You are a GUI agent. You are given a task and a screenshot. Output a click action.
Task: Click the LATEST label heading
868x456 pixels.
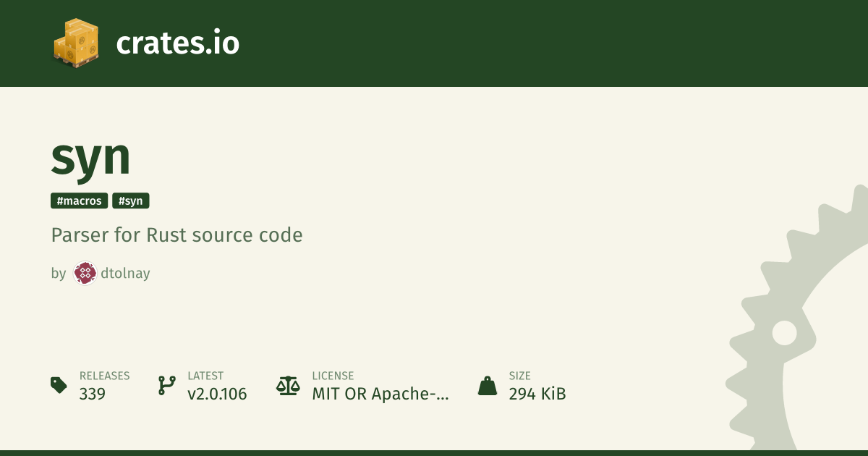205,376
